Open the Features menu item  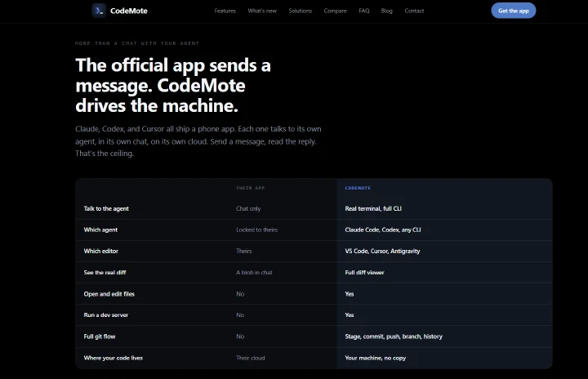[x=225, y=11]
